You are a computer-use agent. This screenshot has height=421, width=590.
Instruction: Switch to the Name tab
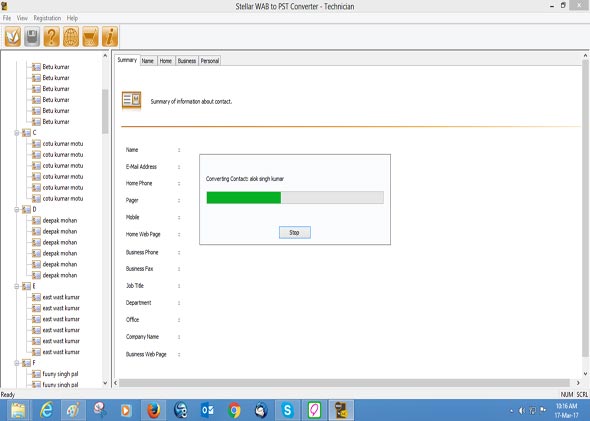[148, 61]
